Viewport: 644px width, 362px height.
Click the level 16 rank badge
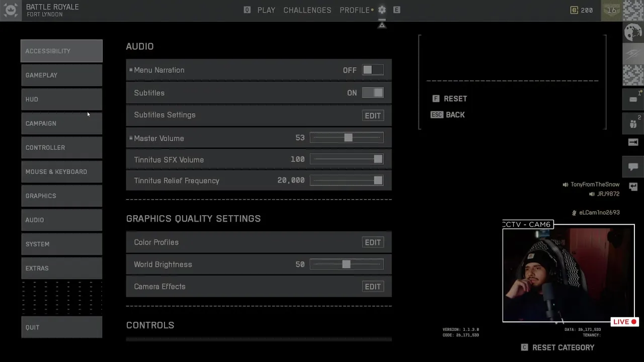click(612, 10)
